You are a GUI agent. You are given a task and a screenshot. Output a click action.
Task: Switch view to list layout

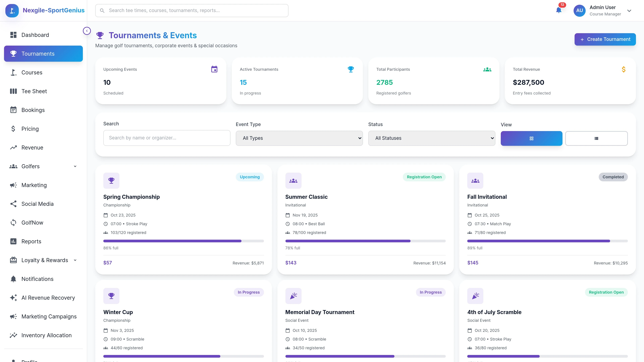[x=597, y=138]
